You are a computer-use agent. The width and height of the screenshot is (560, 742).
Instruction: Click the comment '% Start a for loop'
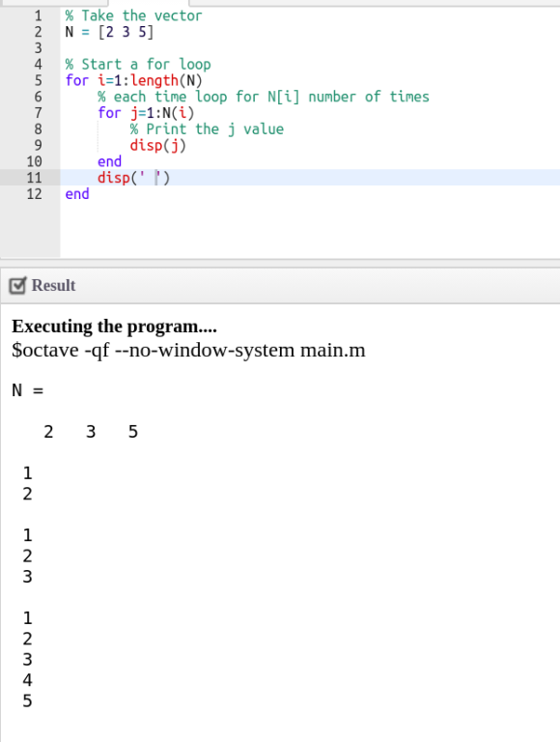coord(138,65)
